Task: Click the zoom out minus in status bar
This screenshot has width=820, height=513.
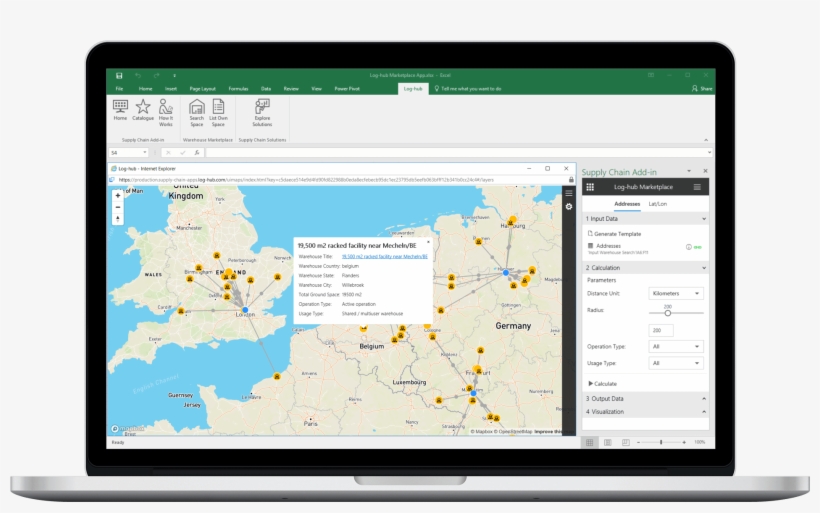Action: (x=639, y=442)
